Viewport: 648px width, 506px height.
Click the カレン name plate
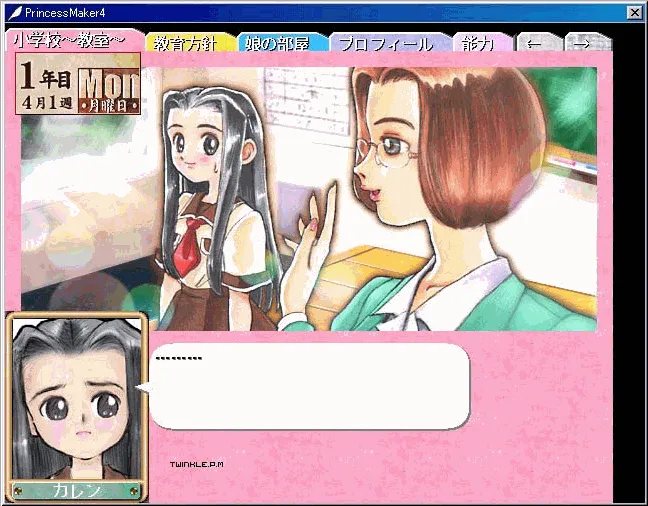point(77,489)
